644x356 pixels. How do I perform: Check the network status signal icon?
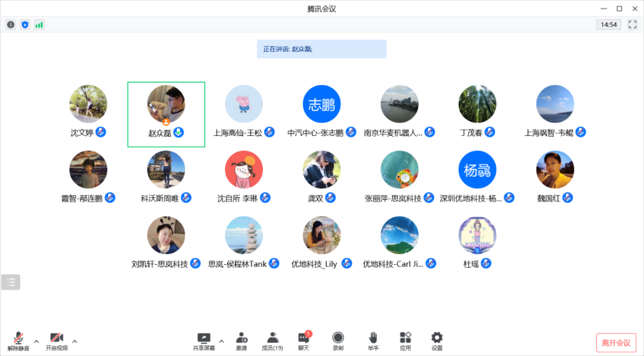39,24
